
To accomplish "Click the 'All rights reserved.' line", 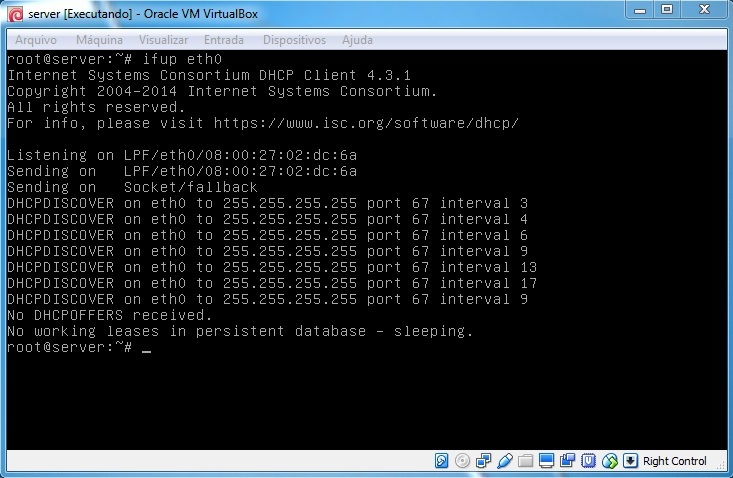I will tap(96, 107).
